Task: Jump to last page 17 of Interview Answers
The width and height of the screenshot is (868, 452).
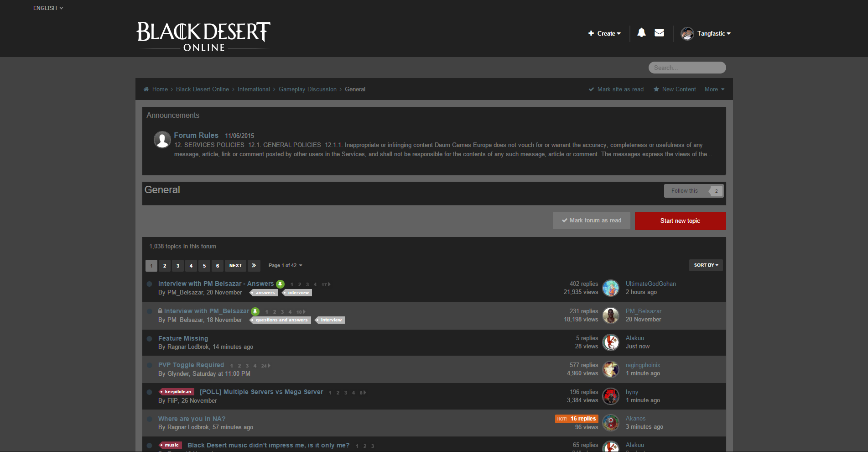Action: (x=326, y=284)
